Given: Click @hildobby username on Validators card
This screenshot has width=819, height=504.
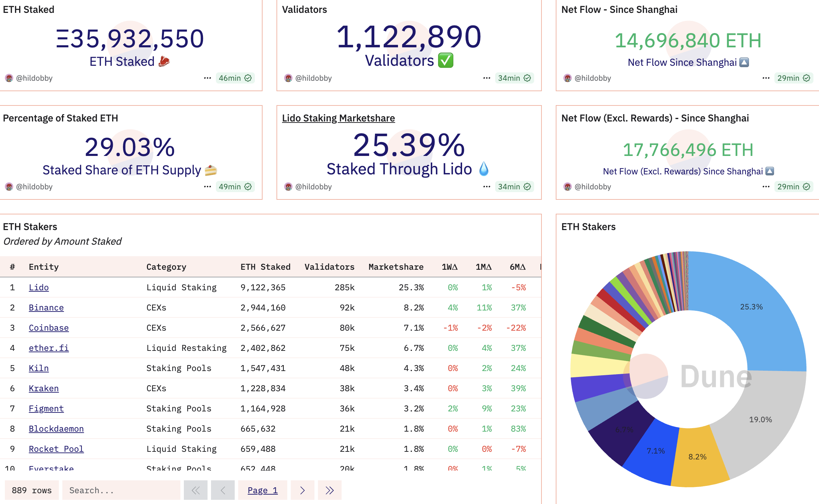Looking at the screenshot, I should pyautogui.click(x=314, y=78).
